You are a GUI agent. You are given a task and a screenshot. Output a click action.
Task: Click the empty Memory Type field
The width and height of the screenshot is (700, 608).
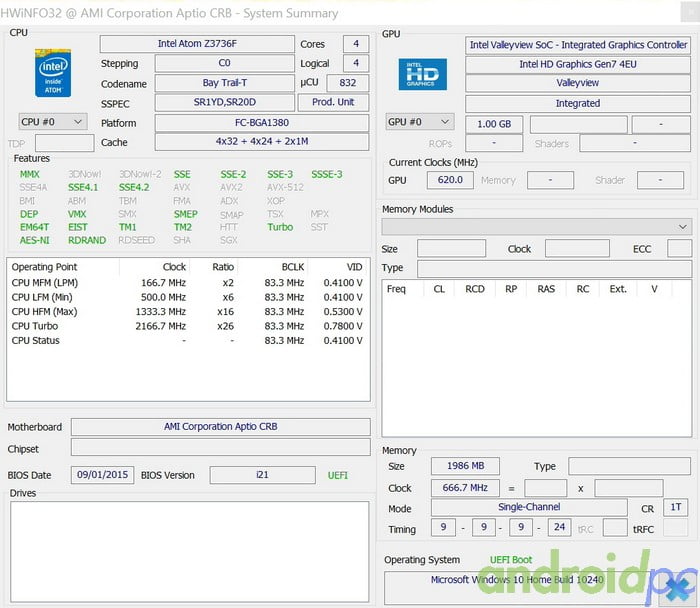click(629, 466)
